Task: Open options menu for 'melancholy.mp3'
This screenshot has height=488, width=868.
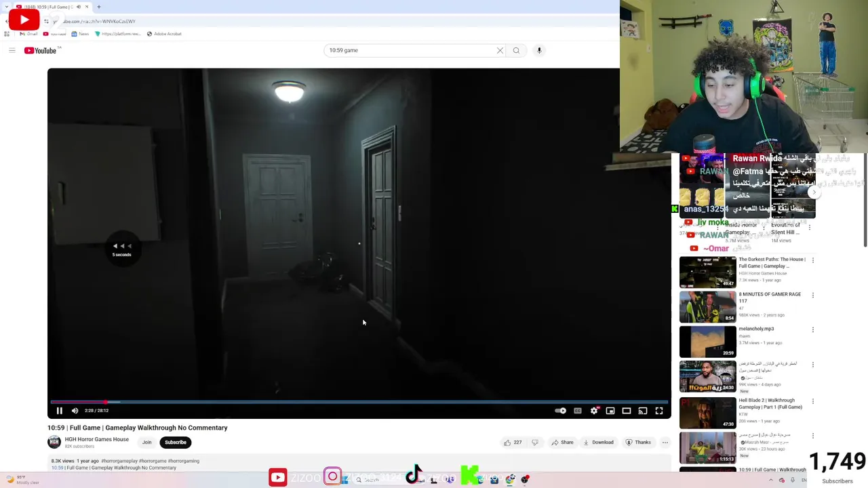Action: click(x=813, y=330)
